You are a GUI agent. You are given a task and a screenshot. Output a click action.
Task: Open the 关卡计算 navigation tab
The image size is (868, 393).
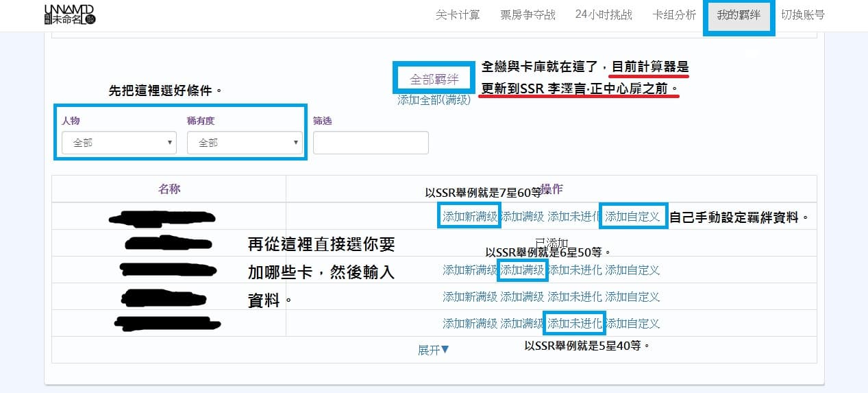pos(458,15)
